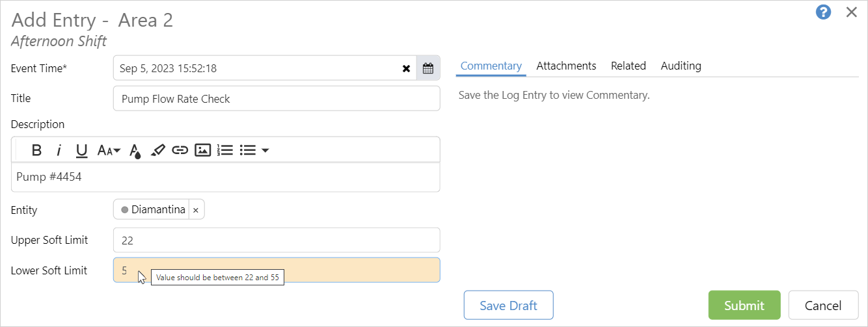Open the help icon
Image resolution: width=868 pixels, height=327 pixels.
click(823, 12)
